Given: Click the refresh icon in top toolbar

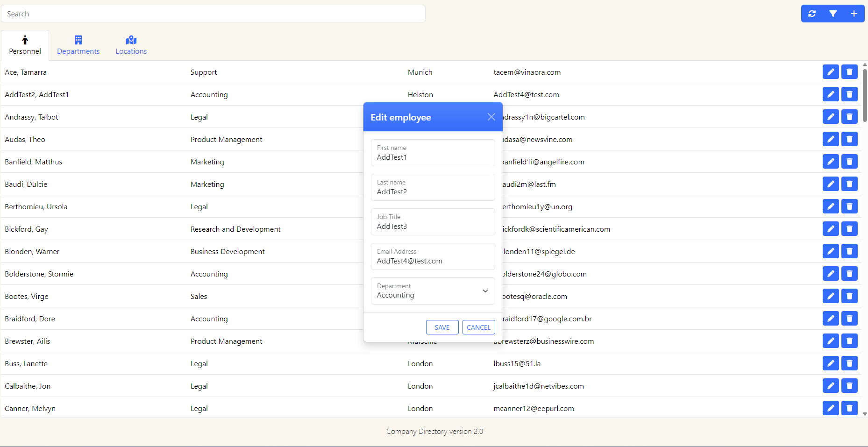Looking at the screenshot, I should pos(812,14).
